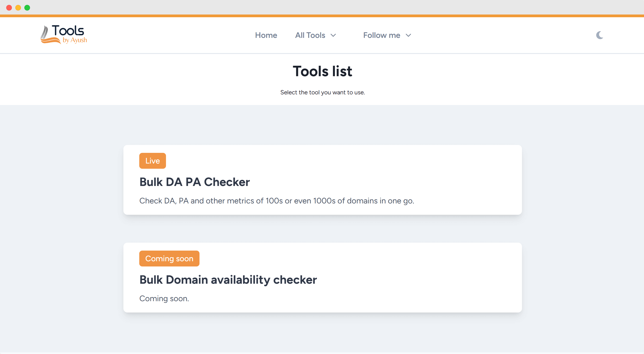Click the Live status badge
644x354 pixels.
pos(152,161)
